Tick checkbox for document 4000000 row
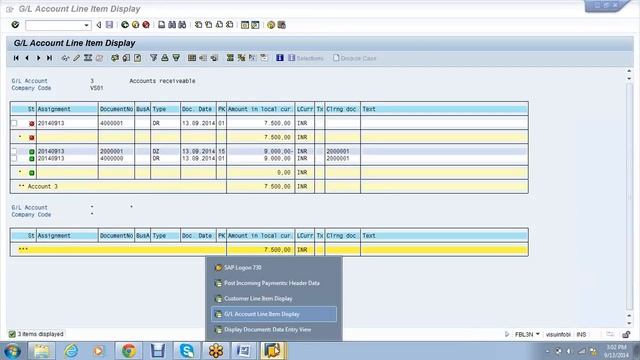The width and height of the screenshot is (640, 360). 14,158
